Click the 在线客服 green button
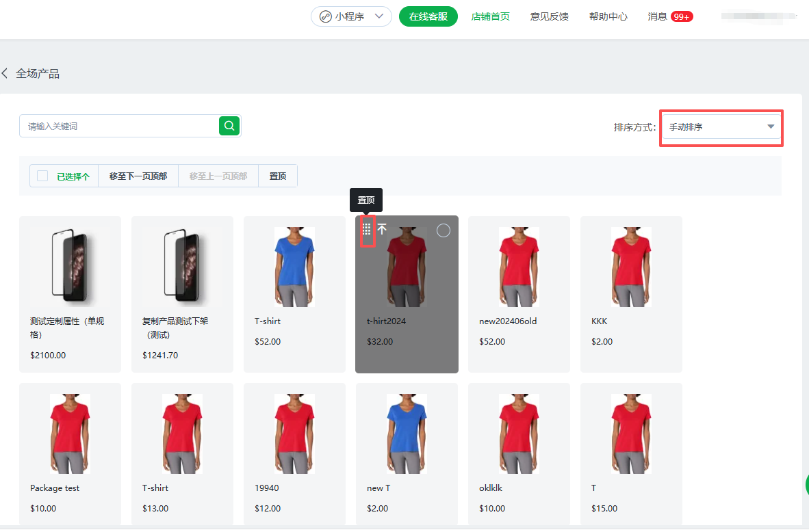The height and width of the screenshot is (532, 809). [x=428, y=16]
